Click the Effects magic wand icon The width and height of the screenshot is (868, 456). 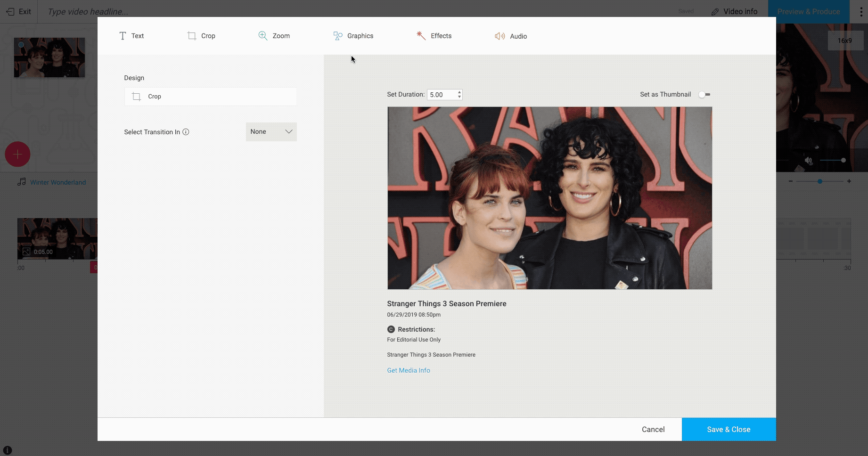click(421, 35)
